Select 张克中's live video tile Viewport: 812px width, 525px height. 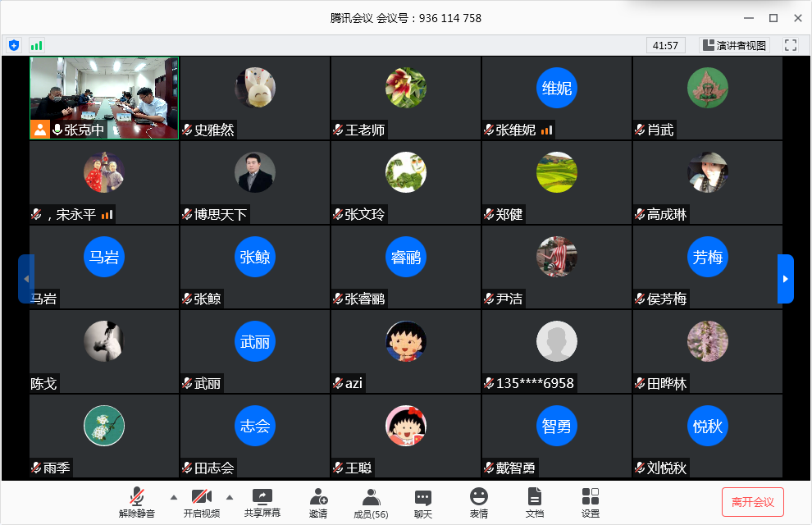coord(104,97)
